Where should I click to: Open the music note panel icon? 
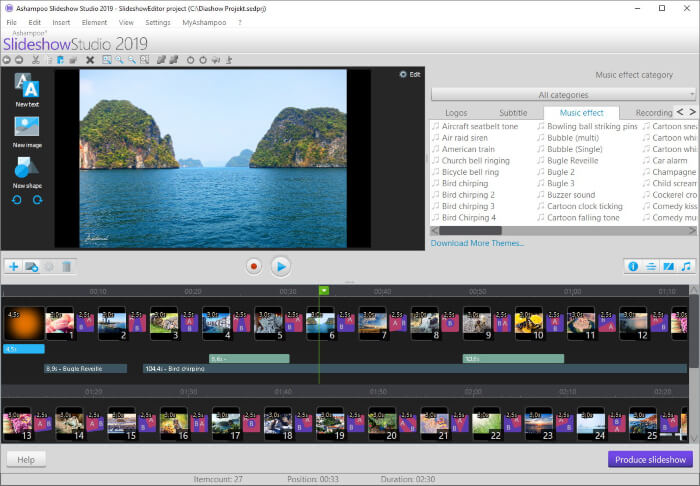coord(685,266)
